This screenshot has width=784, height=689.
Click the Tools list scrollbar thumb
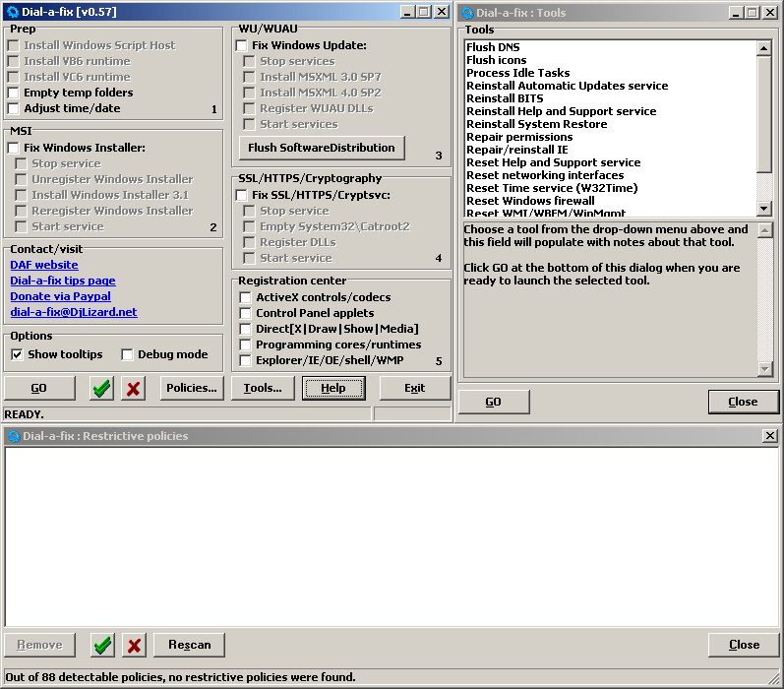pos(764,113)
